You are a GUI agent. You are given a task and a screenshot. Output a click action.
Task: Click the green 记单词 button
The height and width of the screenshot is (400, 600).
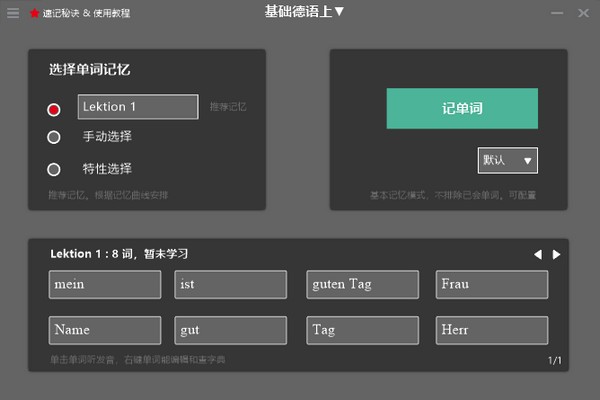click(x=462, y=109)
